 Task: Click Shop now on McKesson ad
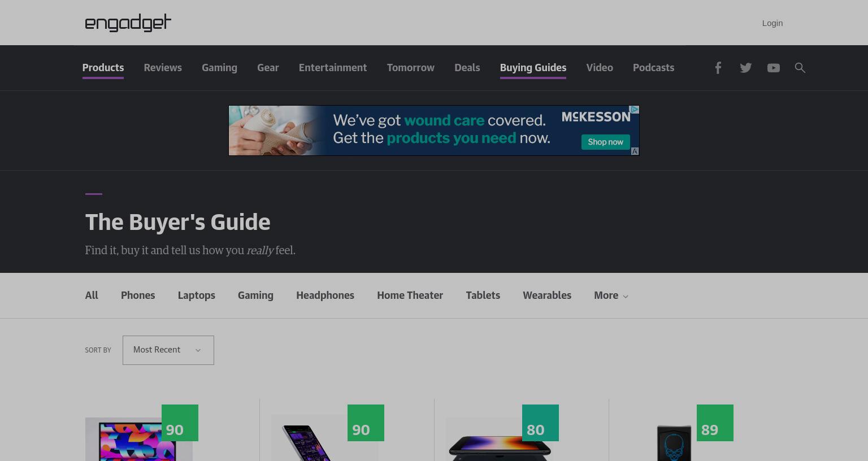[605, 142]
